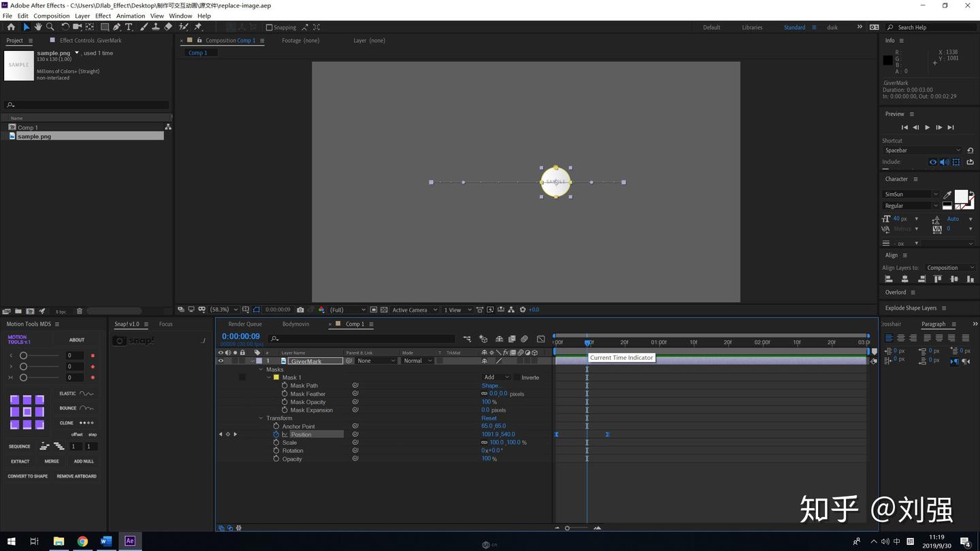Hide the GiverMark layer with eye toggle

click(x=220, y=361)
